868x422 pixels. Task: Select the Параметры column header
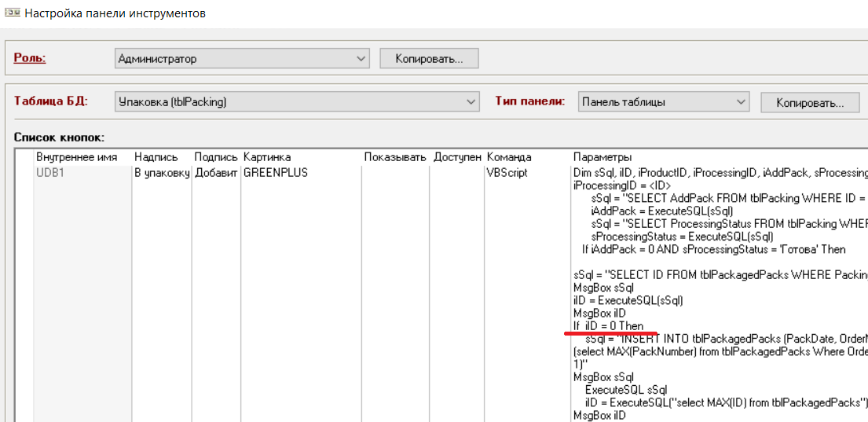coord(602,157)
